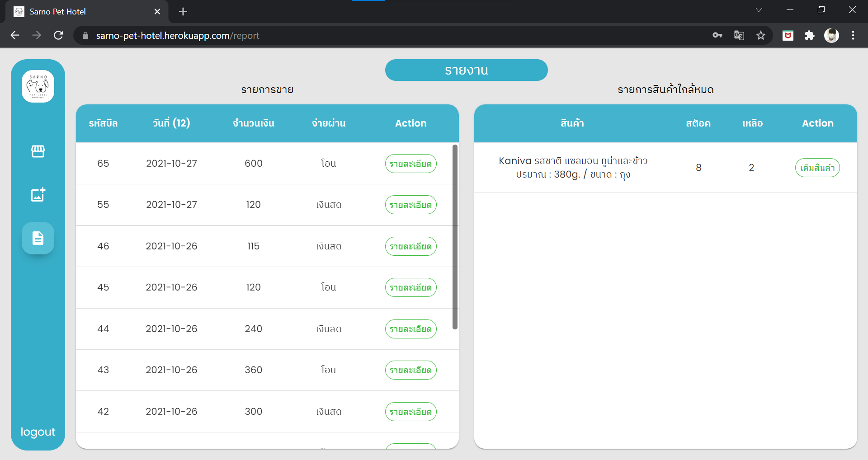Image resolution: width=868 pixels, height=460 pixels.
Task: Open รายละเอียด for bill 65
Action: pos(410,163)
